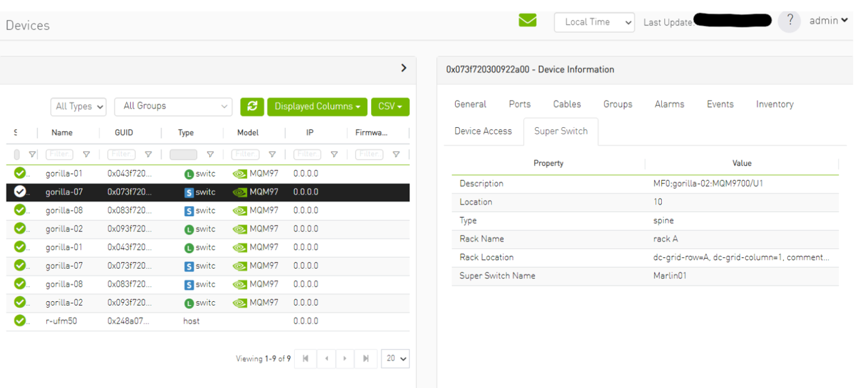Click the green refresh table button

point(252,107)
